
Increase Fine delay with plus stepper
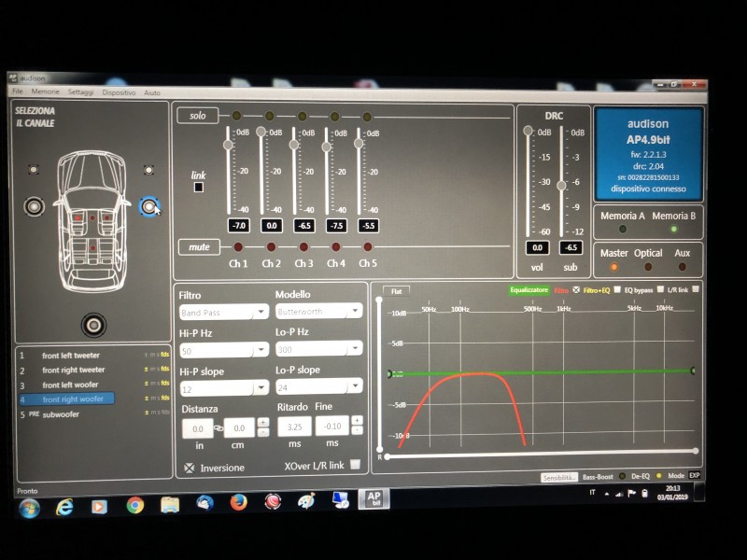[358, 420]
